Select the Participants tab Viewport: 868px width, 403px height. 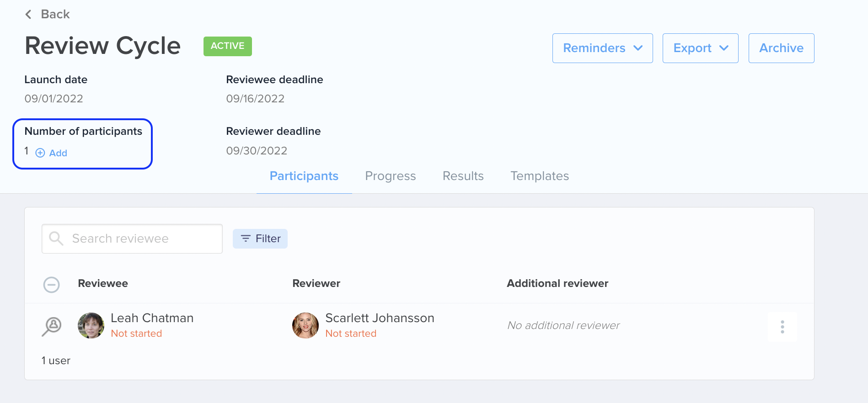304,176
